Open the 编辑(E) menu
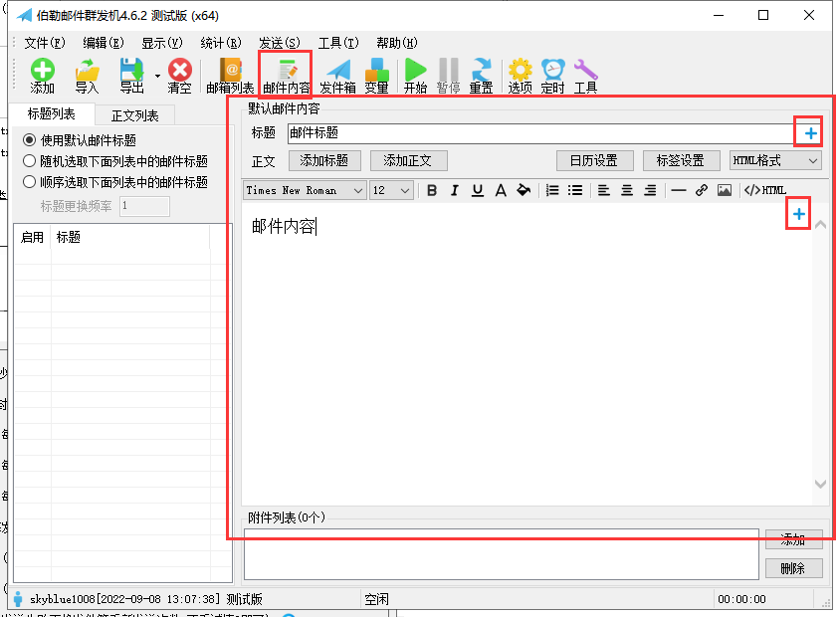Image resolution: width=840 pixels, height=617 pixels. 103,43
